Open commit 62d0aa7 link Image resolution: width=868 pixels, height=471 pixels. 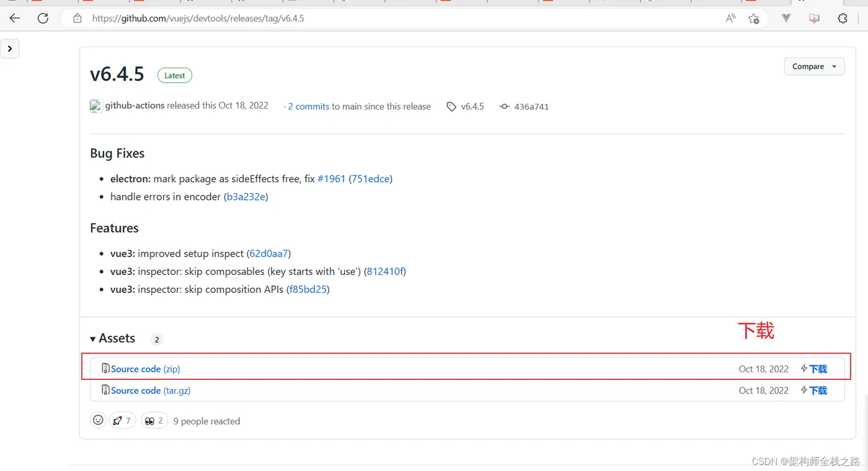pos(268,253)
